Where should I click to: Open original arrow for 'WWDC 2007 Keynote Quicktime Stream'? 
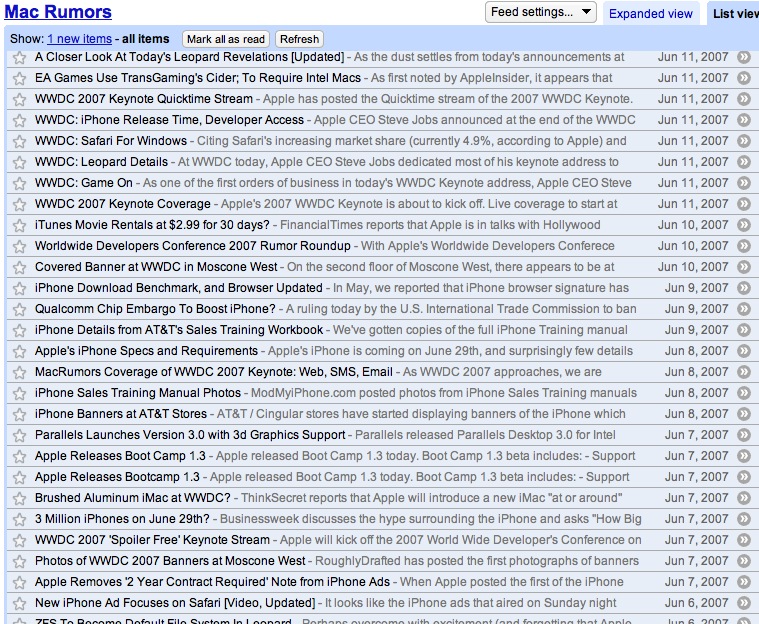point(744,99)
